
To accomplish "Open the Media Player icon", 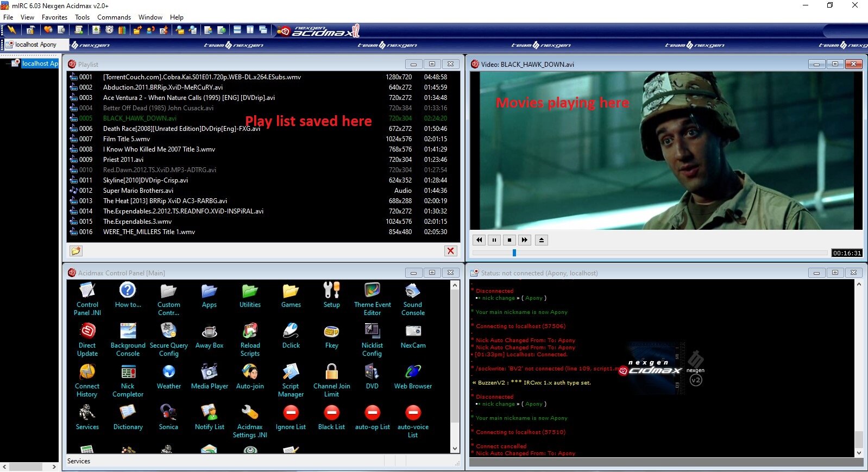I will [x=209, y=373].
